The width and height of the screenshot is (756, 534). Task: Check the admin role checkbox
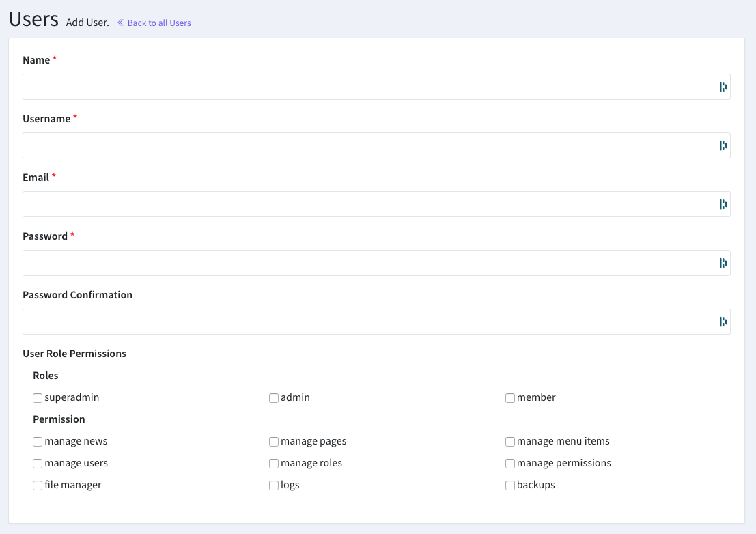click(274, 398)
